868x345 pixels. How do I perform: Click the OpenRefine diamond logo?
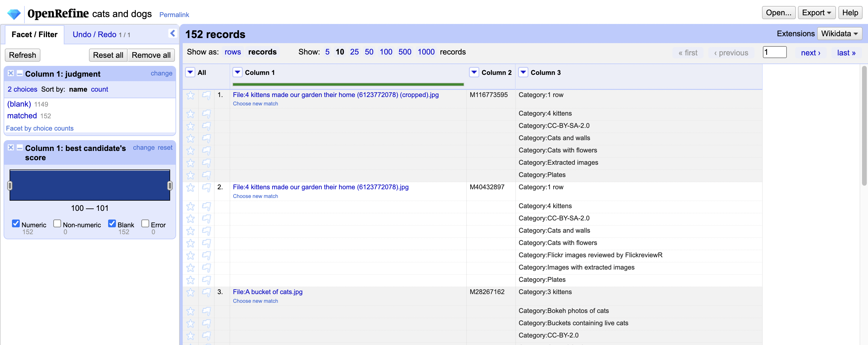(x=14, y=14)
